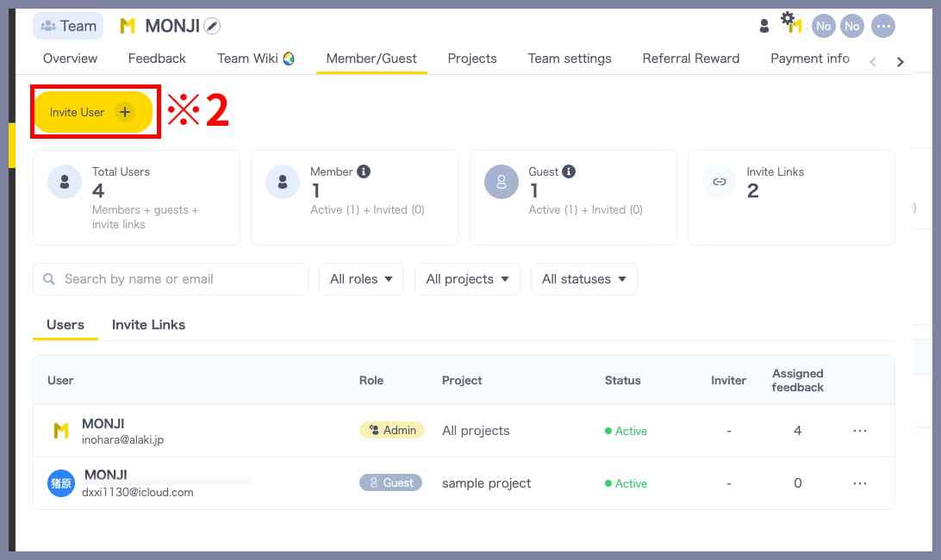The image size is (941, 560).
Task: Click the Assigned feedback column header
Action: [798, 381]
